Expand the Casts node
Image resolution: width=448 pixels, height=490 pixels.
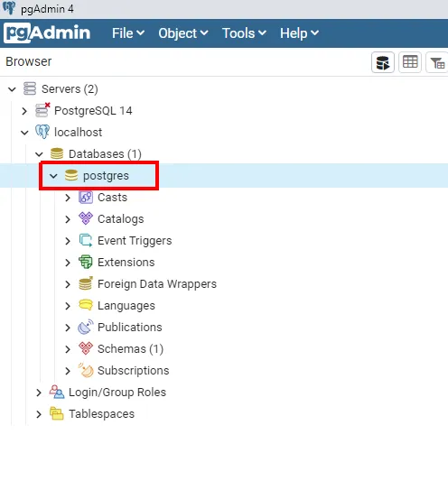pyautogui.click(x=68, y=198)
